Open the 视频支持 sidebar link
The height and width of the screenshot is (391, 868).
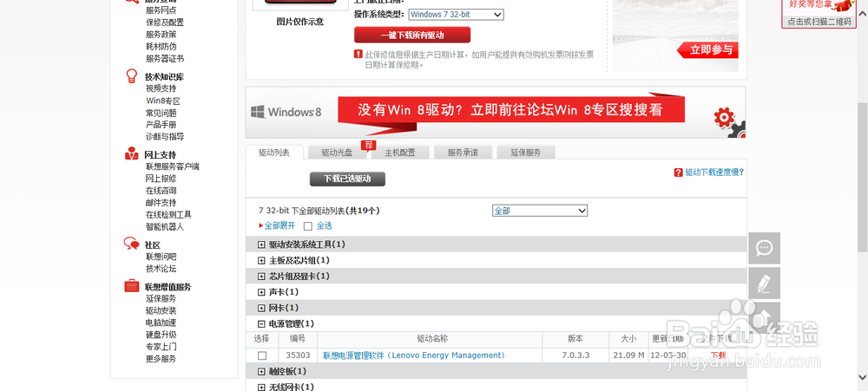coord(161,88)
